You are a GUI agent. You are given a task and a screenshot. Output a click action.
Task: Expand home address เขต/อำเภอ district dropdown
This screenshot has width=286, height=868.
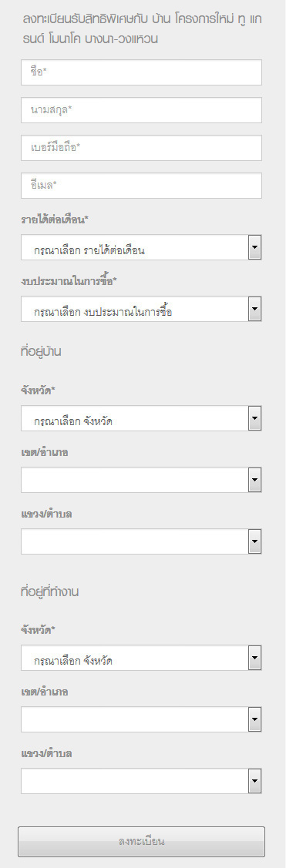(141, 480)
